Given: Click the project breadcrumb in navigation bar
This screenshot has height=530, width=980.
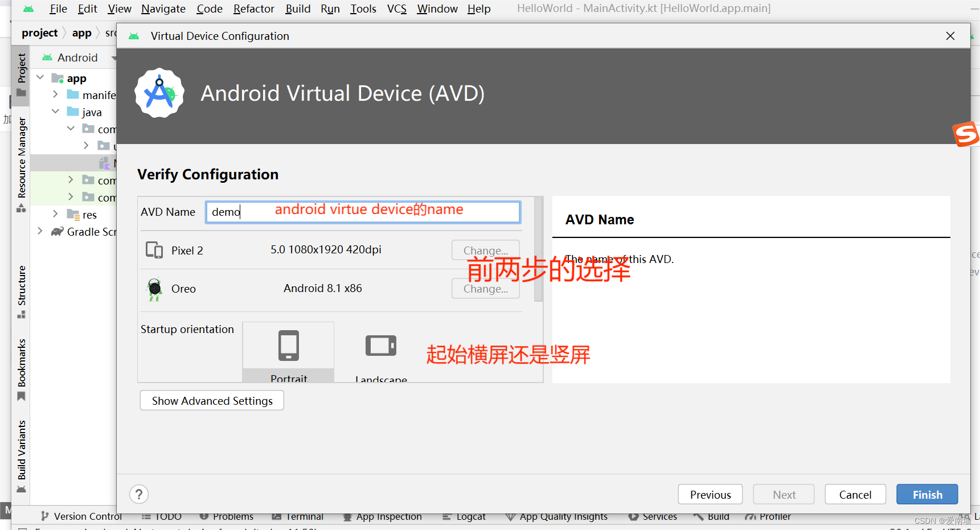Looking at the screenshot, I should 39,32.
